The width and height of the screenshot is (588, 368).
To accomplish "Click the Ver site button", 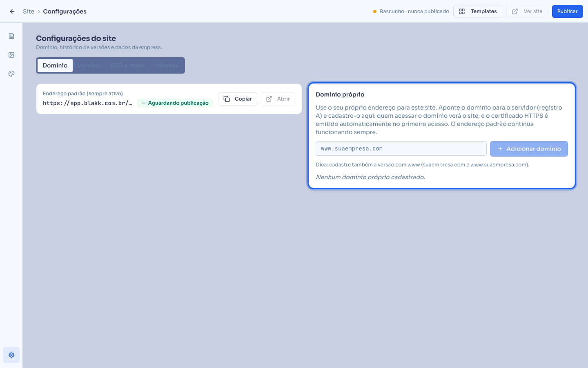I will (527, 11).
